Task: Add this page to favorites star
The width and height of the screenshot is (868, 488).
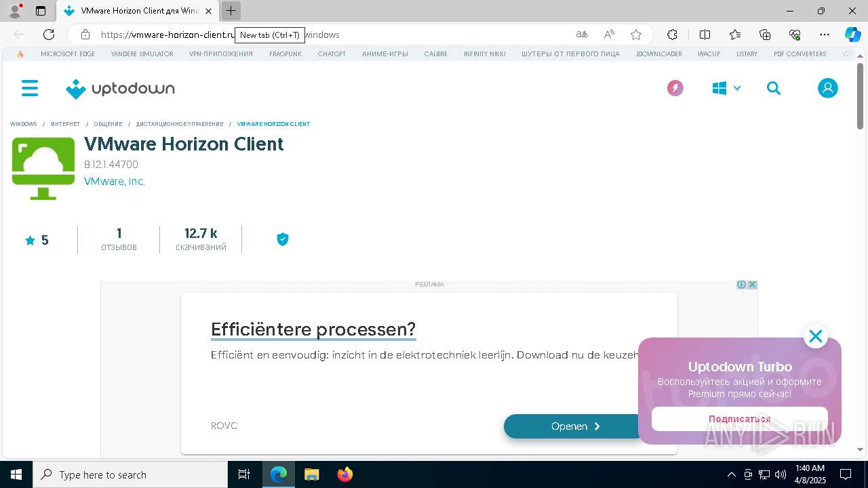Action: [635, 35]
